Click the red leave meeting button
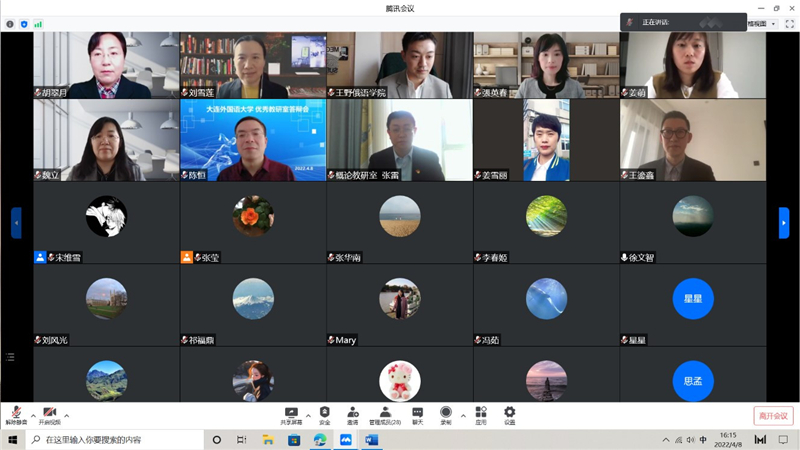The image size is (800, 450). (x=773, y=416)
